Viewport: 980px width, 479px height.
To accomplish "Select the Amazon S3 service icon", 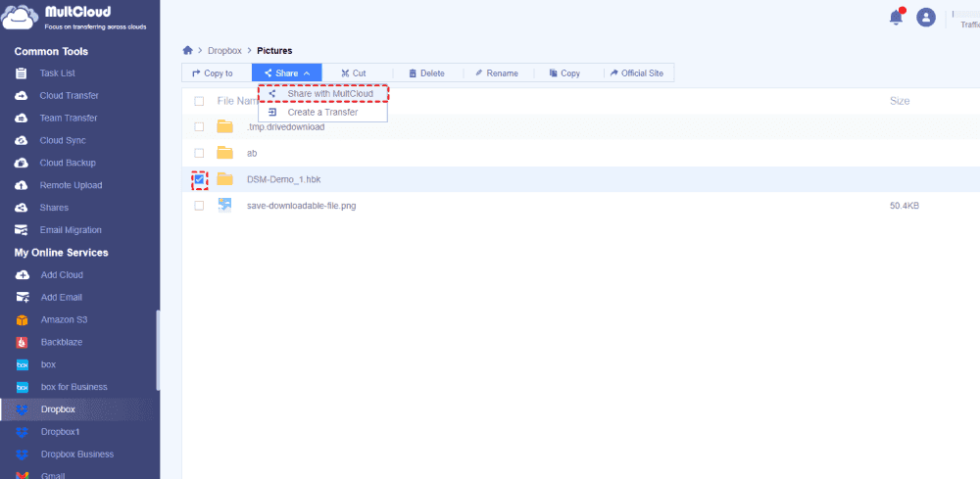I will 22,319.
